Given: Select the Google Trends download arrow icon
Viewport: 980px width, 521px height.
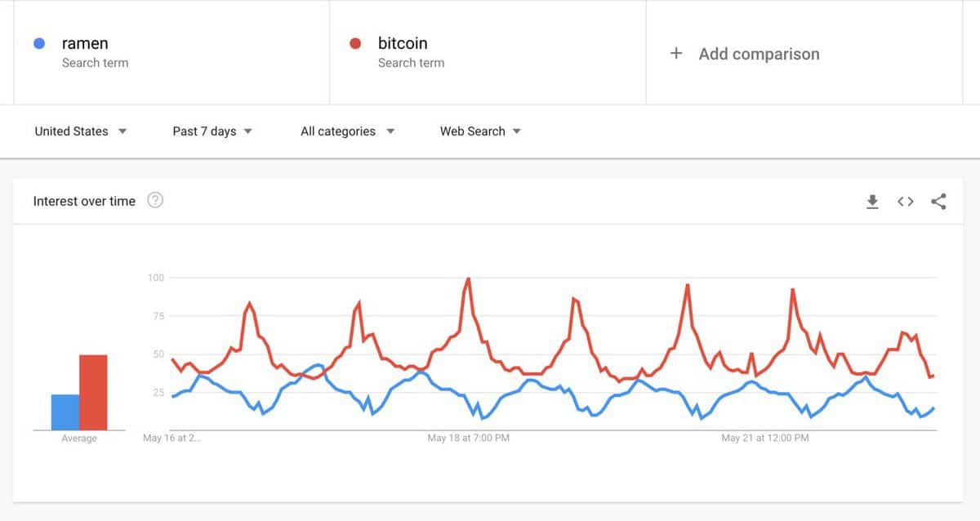Looking at the screenshot, I should click(872, 202).
